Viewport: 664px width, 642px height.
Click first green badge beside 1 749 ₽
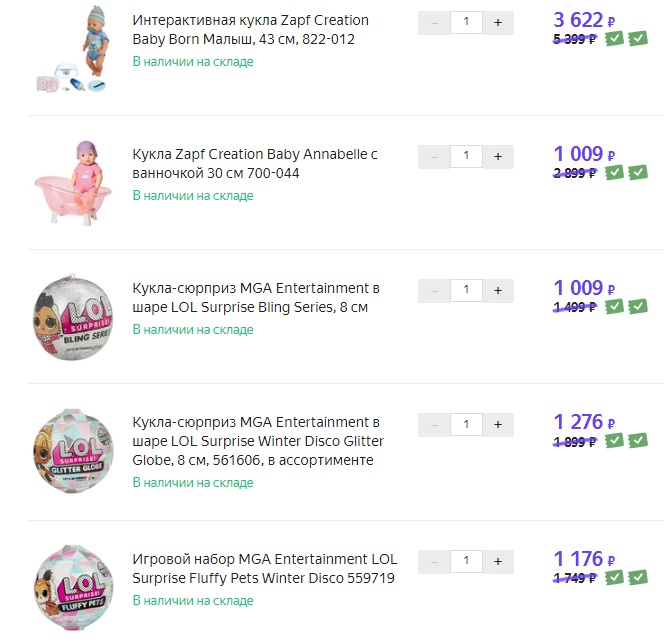[x=615, y=576]
